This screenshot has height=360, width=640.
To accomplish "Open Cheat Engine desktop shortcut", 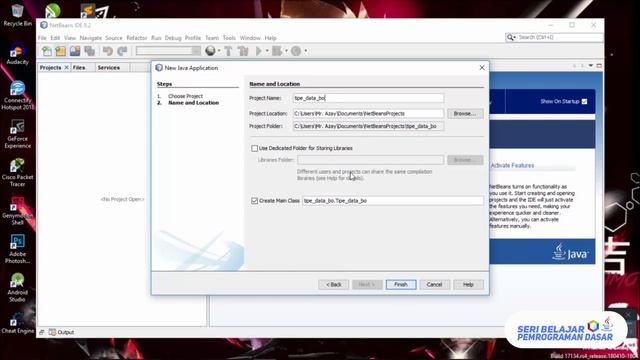I will pyautogui.click(x=17, y=323).
